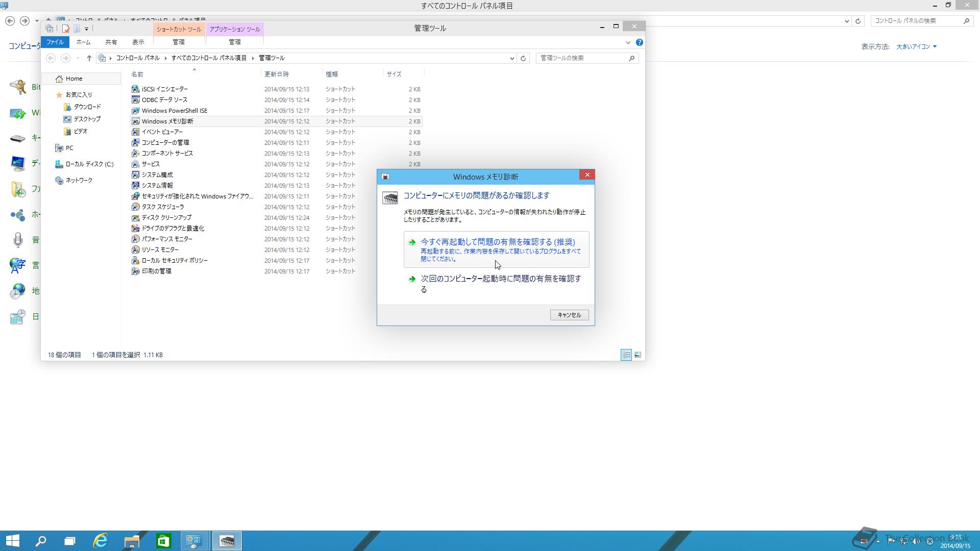Click the ODBC データ ソース shortcut icon
The width and height of the screenshot is (980, 551).
tap(135, 100)
